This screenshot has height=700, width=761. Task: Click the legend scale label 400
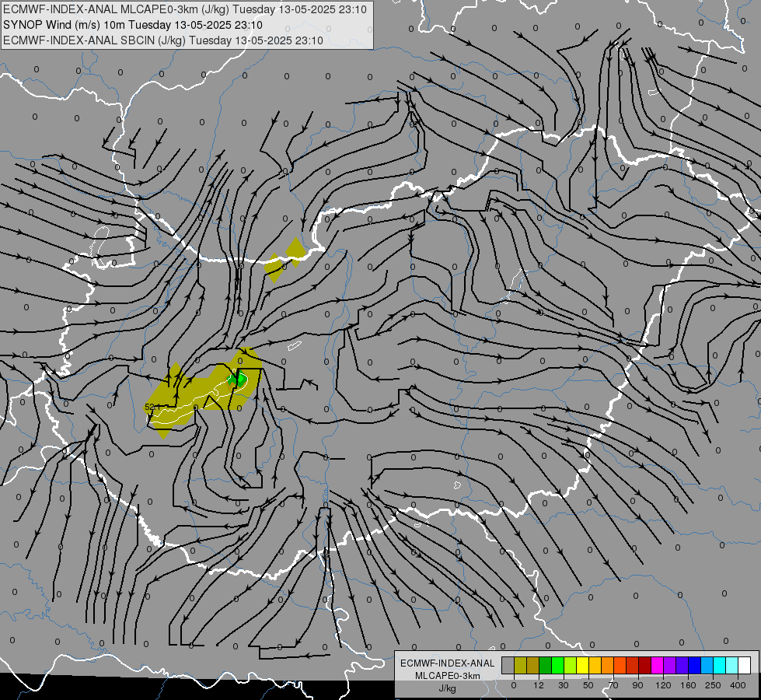pos(738,685)
